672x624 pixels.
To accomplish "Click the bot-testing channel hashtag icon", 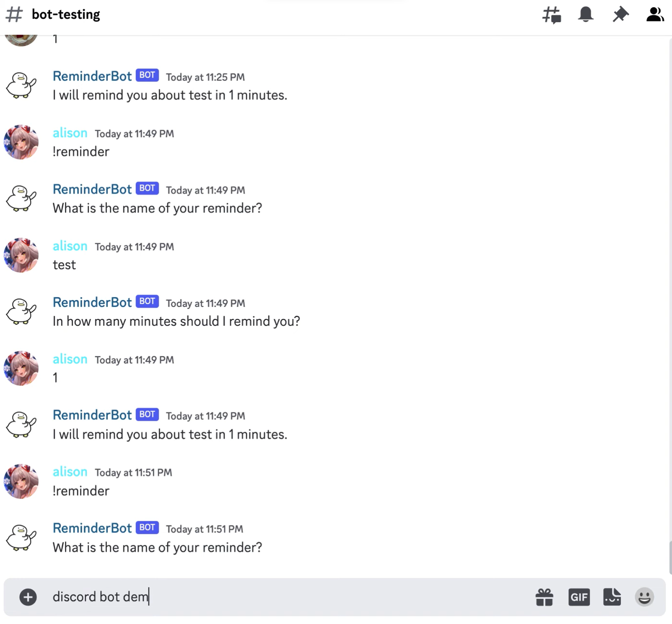I will coord(14,14).
